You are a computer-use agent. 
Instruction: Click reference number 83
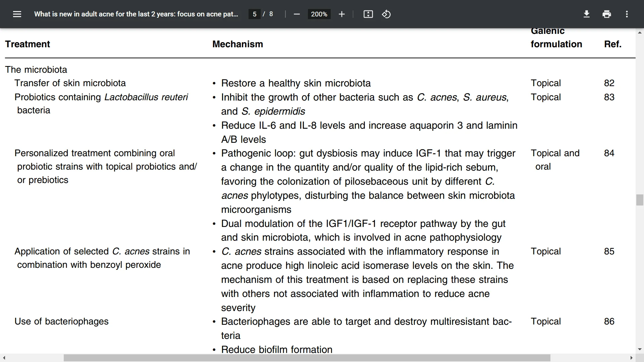609,97
